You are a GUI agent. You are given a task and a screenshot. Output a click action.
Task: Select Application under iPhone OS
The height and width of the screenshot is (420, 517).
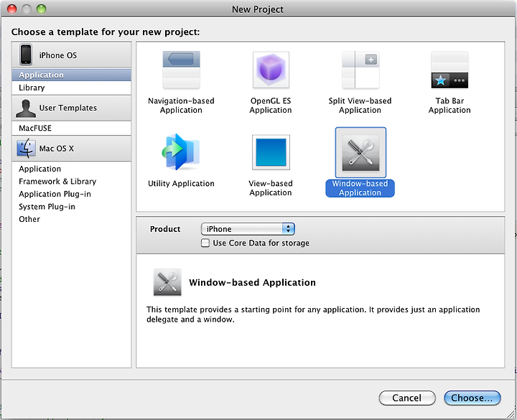pyautogui.click(x=71, y=75)
